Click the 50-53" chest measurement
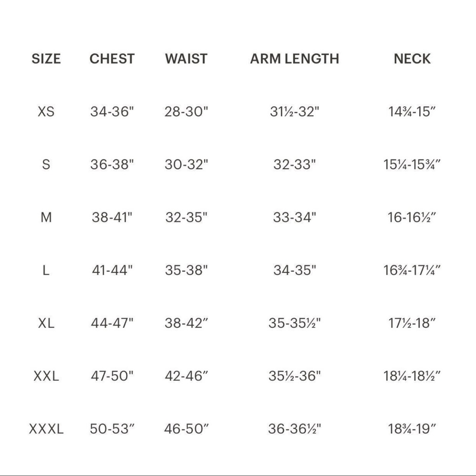 coord(112,429)
